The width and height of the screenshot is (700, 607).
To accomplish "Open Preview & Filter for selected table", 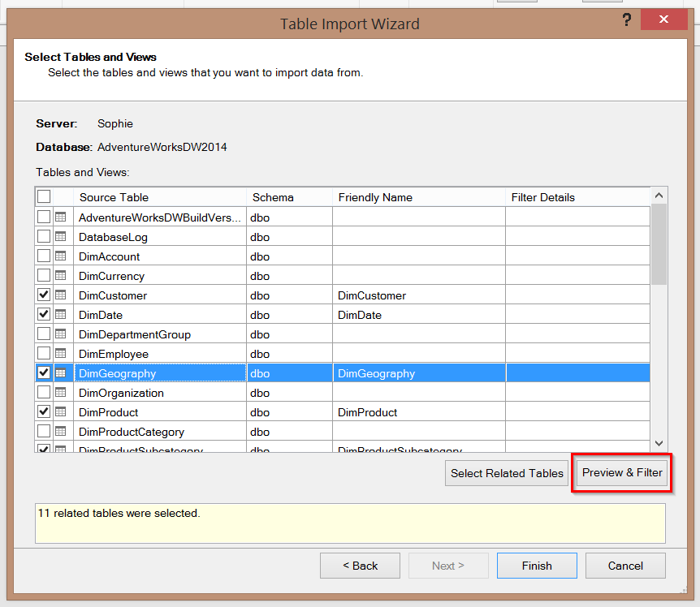I will point(622,473).
